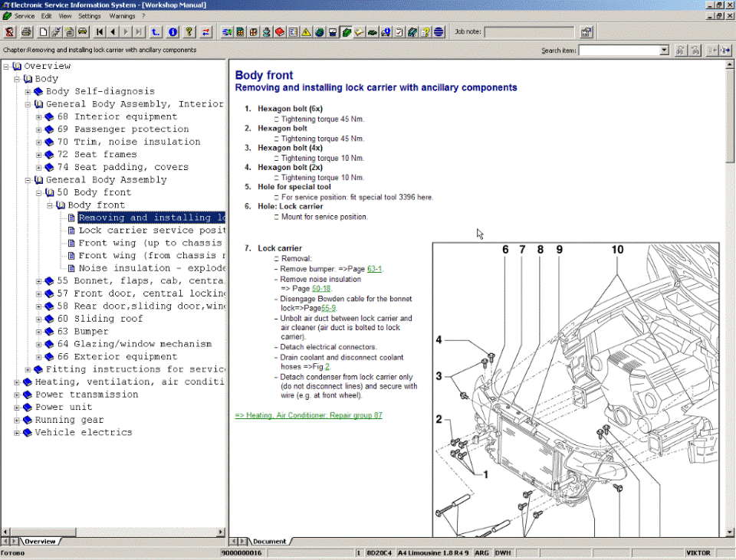Expand the Power transmission node

coord(18,395)
